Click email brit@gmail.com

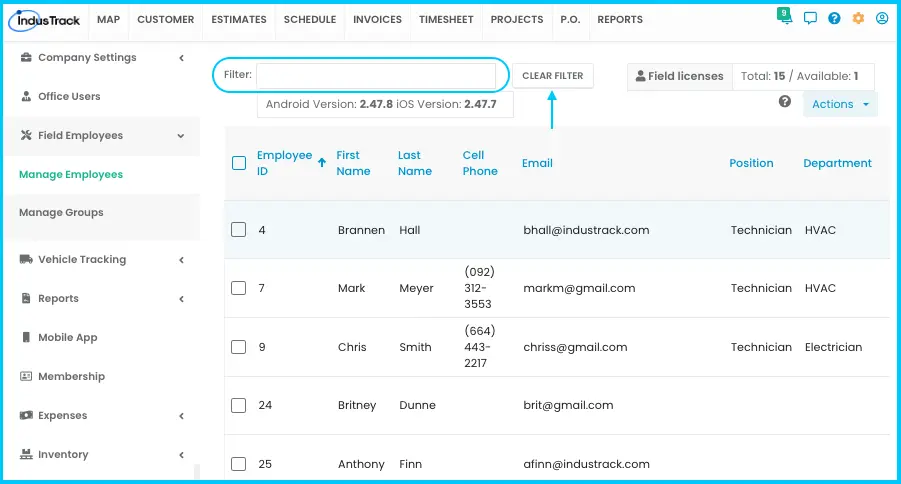click(x=568, y=405)
